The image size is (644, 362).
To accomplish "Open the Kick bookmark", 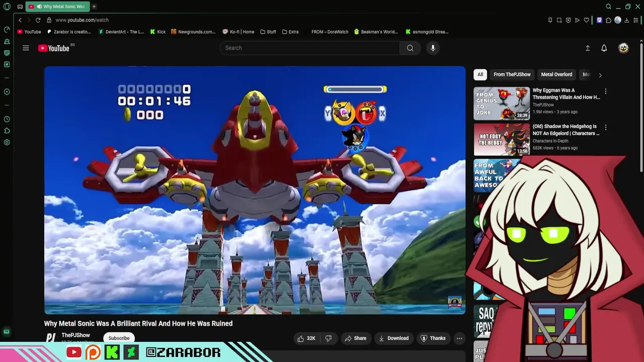I will (x=157, y=32).
